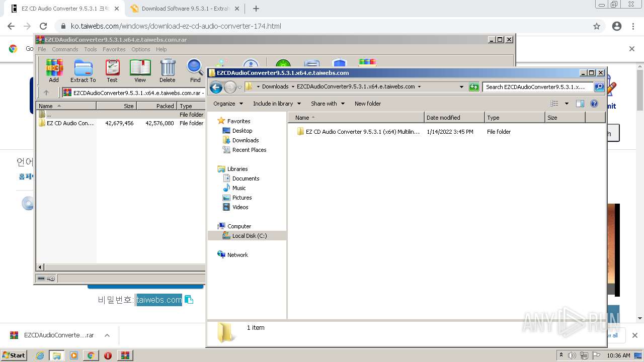This screenshot has height=362, width=644.
Task: Open the File menu in WinRAR
Action: (x=42, y=49)
